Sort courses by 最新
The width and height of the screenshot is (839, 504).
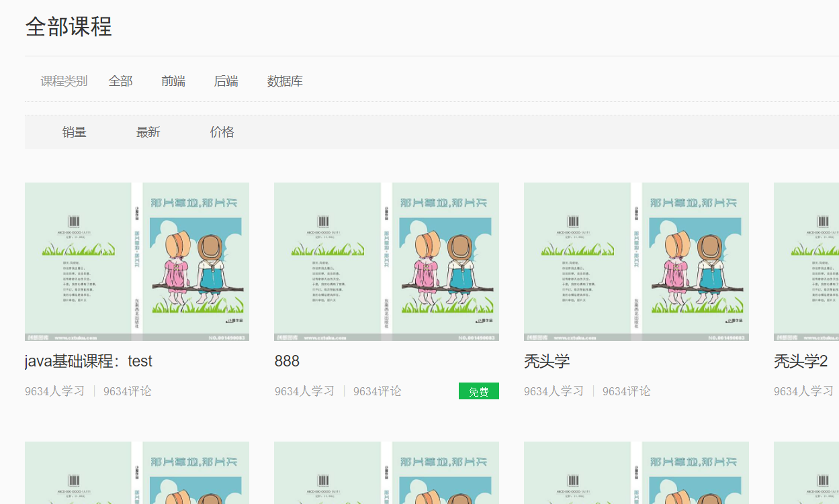tap(148, 132)
